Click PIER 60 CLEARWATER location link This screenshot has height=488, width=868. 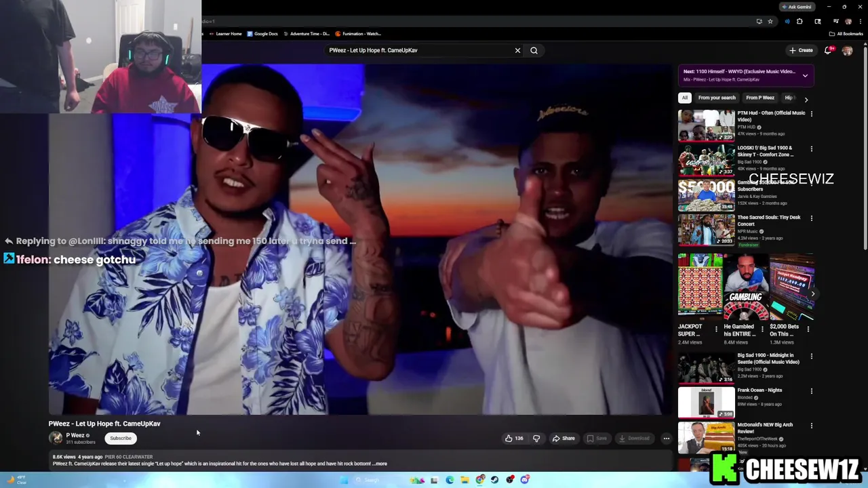click(x=129, y=457)
